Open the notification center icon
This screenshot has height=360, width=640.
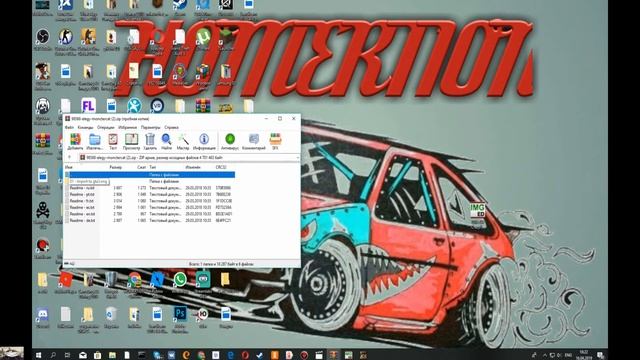[600, 355]
